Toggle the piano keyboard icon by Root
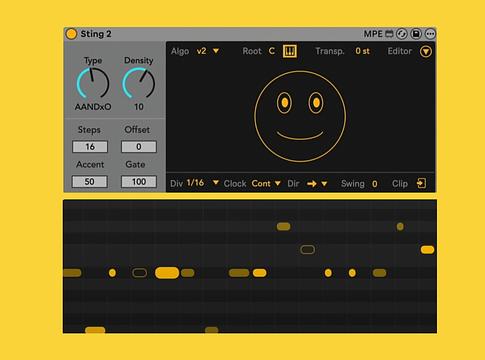This screenshot has width=485, height=360. coord(290,51)
